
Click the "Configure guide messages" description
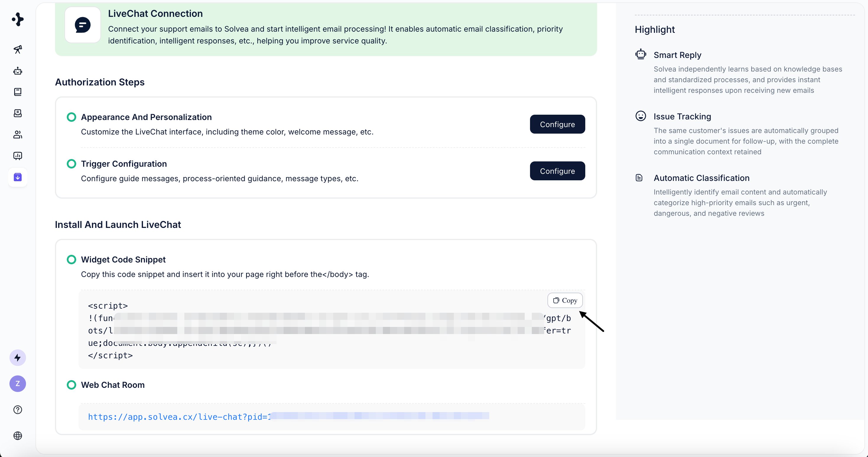point(220,179)
